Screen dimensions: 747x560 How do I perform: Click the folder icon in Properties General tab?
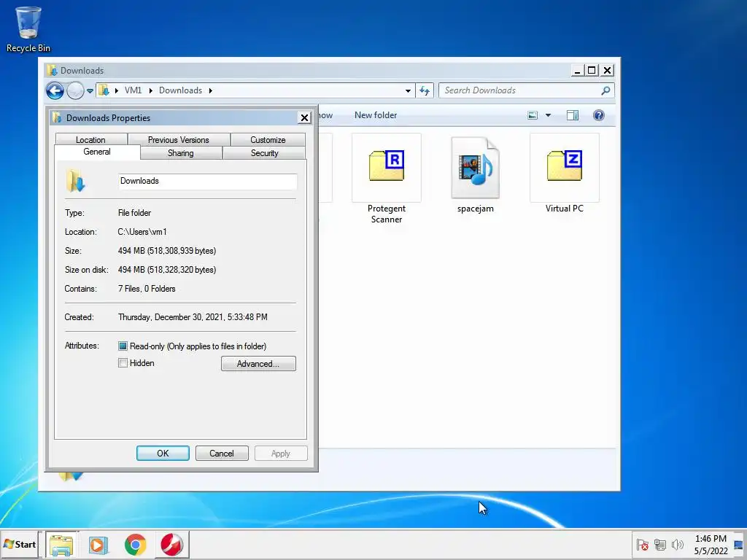click(x=76, y=181)
